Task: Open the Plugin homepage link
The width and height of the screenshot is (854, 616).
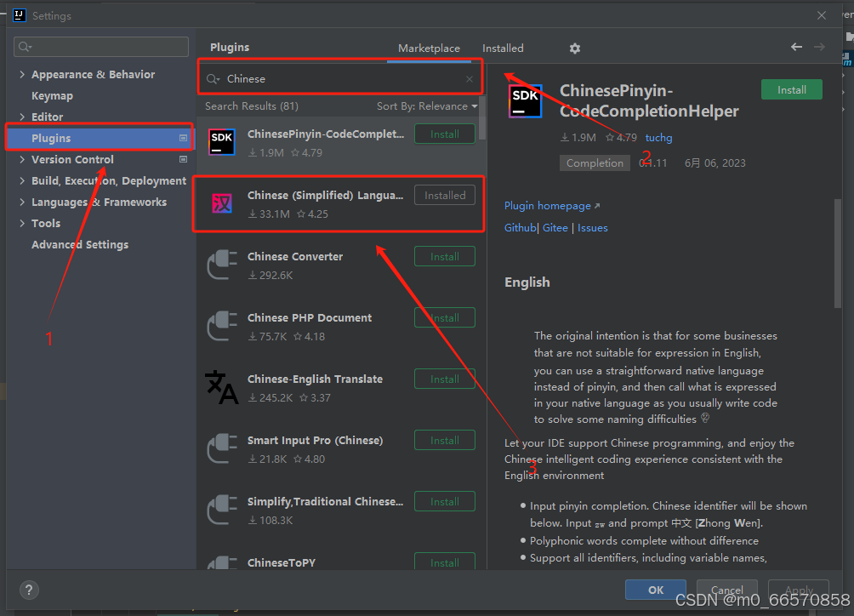Action: pos(552,206)
